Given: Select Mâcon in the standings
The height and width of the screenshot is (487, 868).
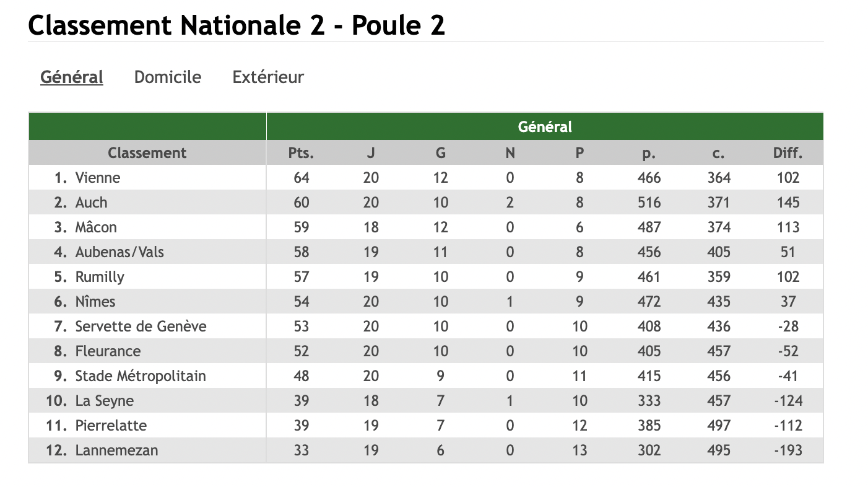Looking at the screenshot, I should pyautogui.click(x=96, y=227).
